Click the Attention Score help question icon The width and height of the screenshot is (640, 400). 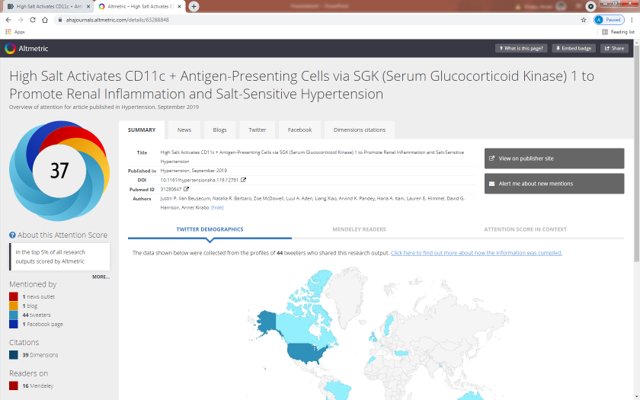click(x=12, y=235)
